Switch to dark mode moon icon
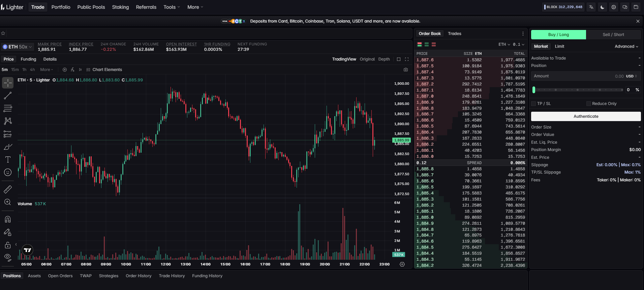The image size is (644, 290). click(x=603, y=7)
